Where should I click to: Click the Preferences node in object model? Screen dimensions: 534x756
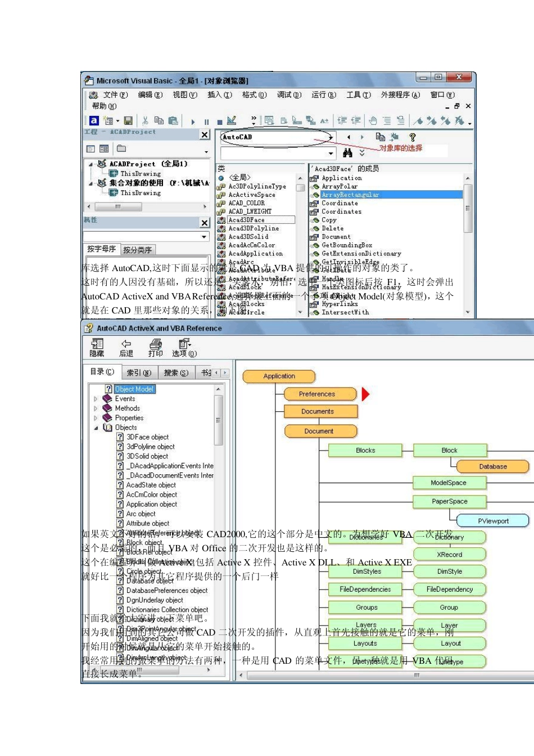coord(319,394)
